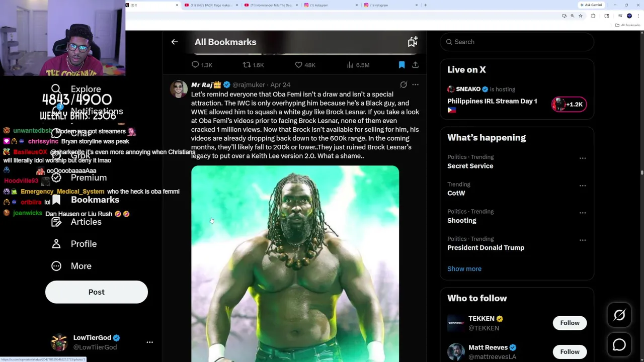This screenshot has height=362, width=644.
Task: Open Profile in the sidebar
Action: (x=74, y=244)
